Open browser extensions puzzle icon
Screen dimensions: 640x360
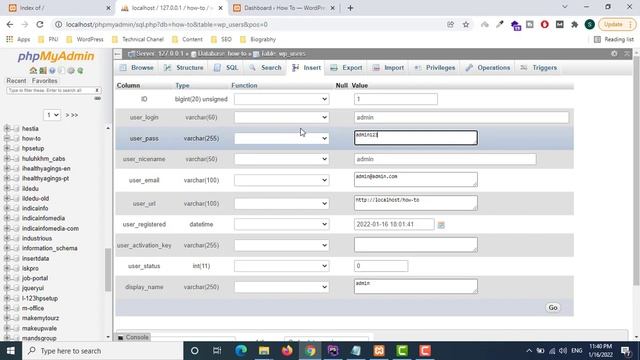(x=575, y=24)
